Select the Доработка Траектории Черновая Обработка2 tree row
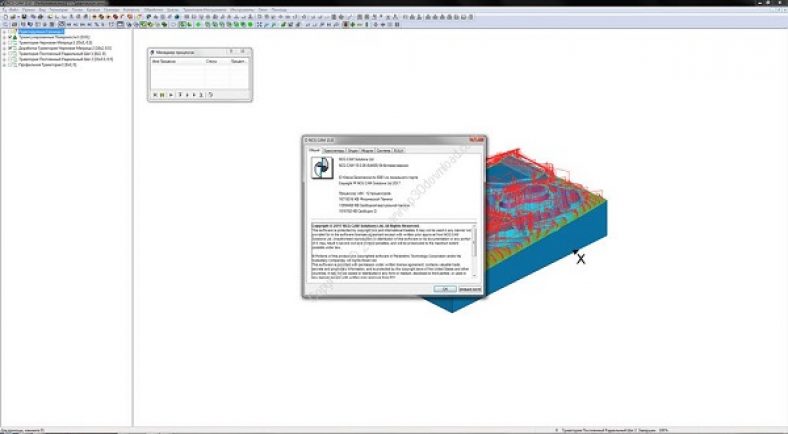Image resolution: width=788 pixels, height=434 pixels. pyautogui.click(x=65, y=48)
